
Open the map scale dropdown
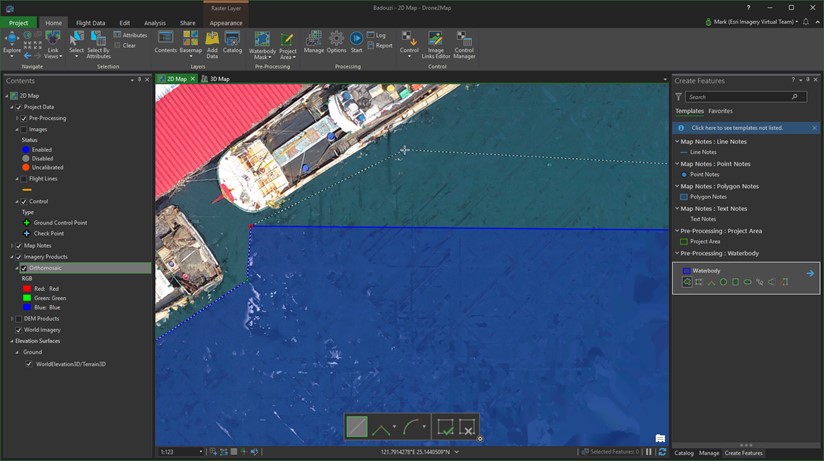200,452
